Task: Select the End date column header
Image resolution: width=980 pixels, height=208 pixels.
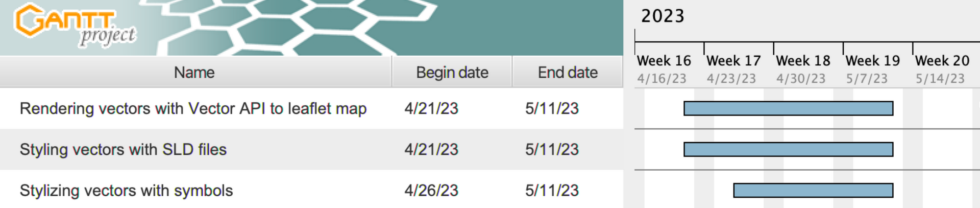Action: click(x=568, y=72)
